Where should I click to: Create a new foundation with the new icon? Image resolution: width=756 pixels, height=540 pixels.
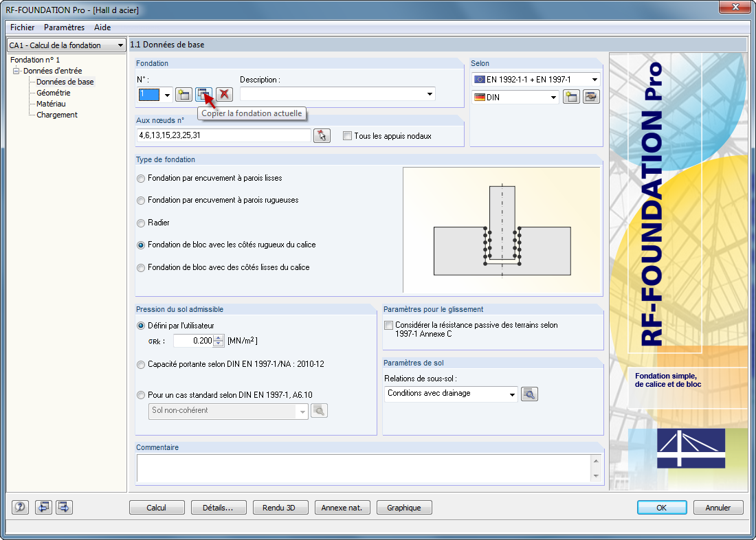tap(184, 94)
